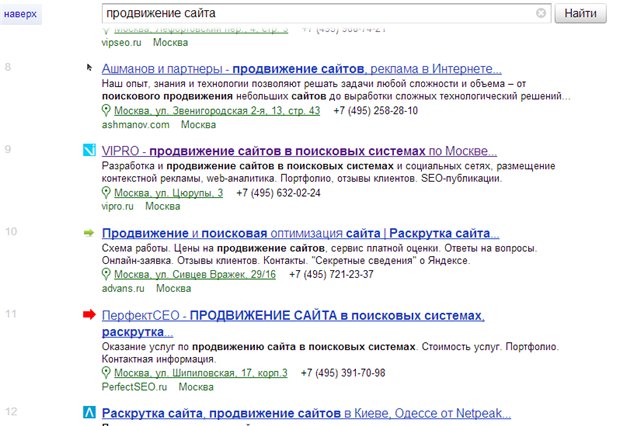The width and height of the screenshot is (640, 426).
Task: Click Netpeak favicon beside result 12
Action: (x=89, y=412)
